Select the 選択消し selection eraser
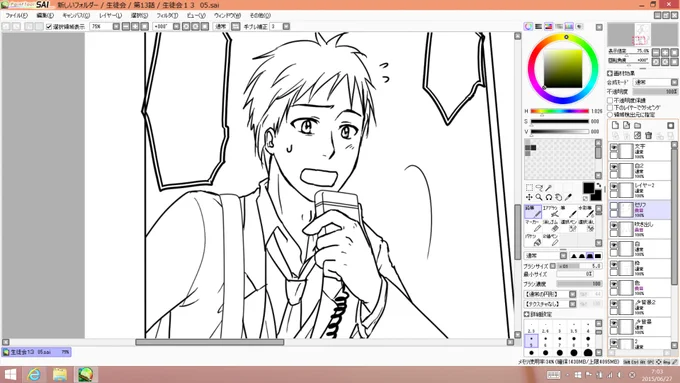The height and width of the screenshot is (383, 680). tap(586, 226)
